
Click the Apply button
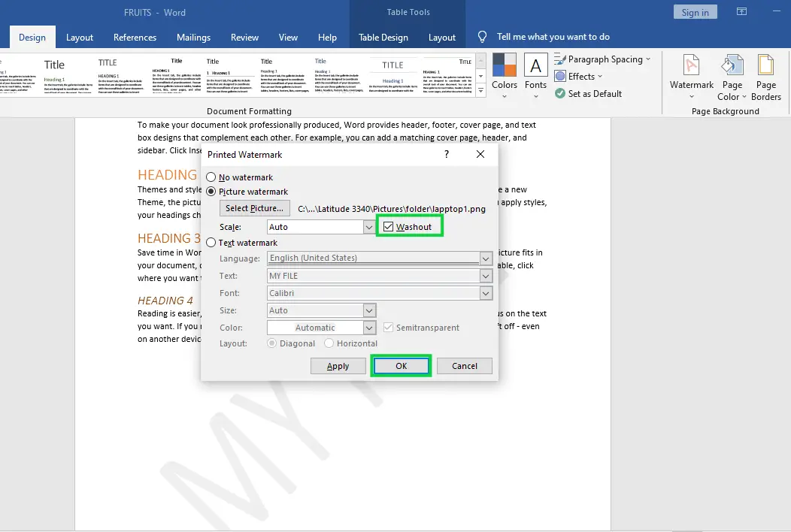click(x=338, y=366)
